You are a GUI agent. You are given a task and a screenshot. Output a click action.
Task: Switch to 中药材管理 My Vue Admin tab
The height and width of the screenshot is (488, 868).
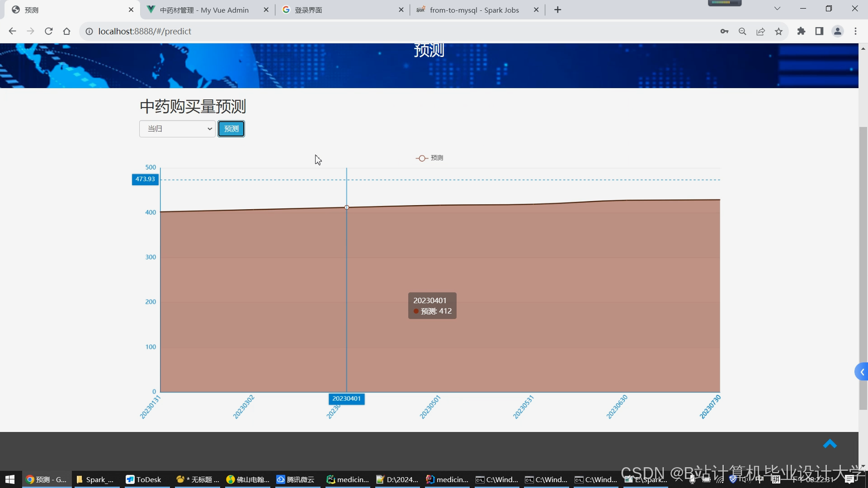pos(204,10)
